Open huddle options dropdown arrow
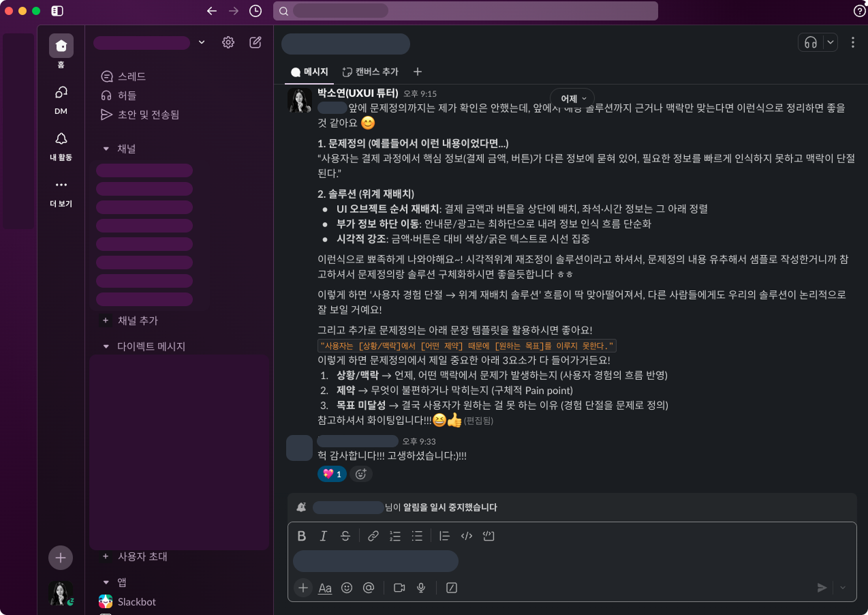868x615 pixels. (830, 42)
